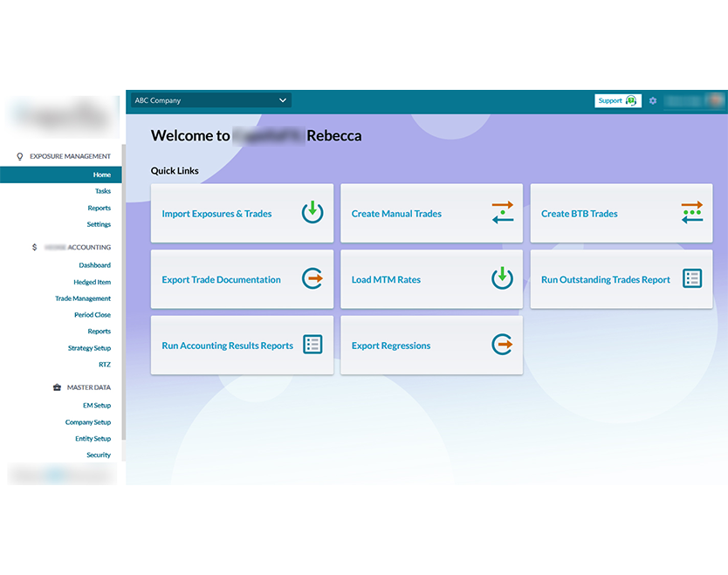This screenshot has height=575, width=728.
Task: Click the Run Outstanding Trades Report list icon
Action: pos(692,278)
